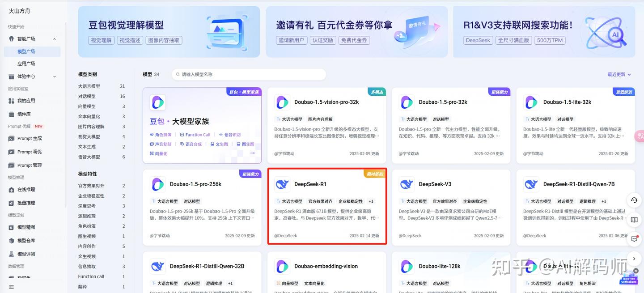The height and width of the screenshot is (293, 644).
Task: Open the 最近更新 sort dropdown
Action: (x=619, y=74)
